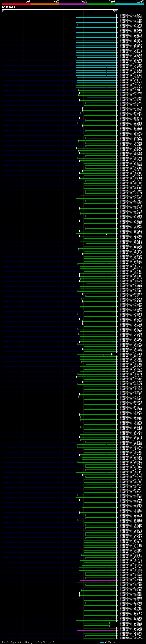Click the white query sequence bar
Image resolution: width=146 pixels, height=644 pixels.
click(60, 9)
